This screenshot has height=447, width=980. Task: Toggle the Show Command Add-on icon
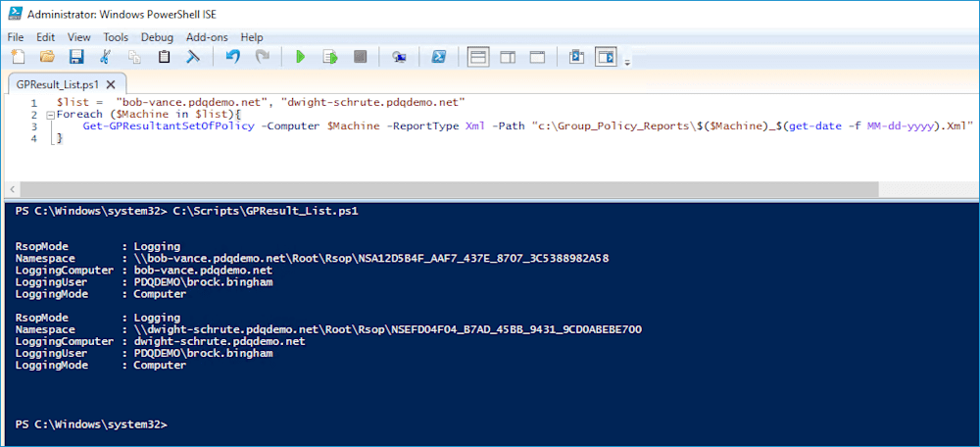click(606, 58)
